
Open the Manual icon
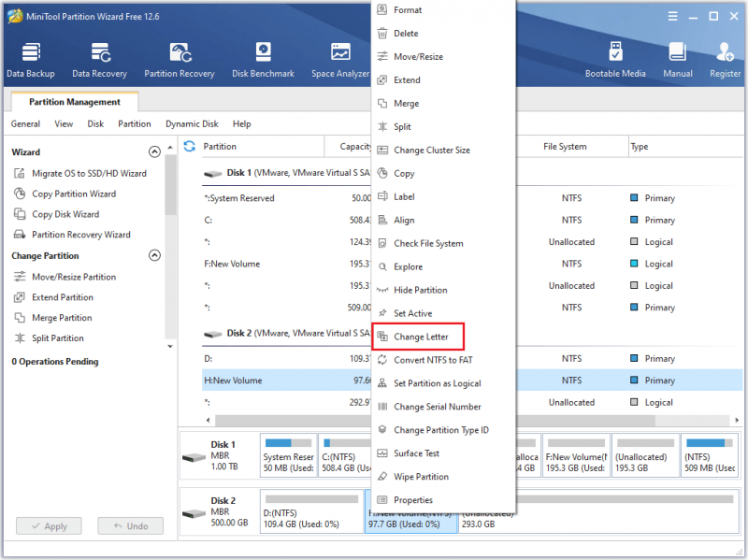coord(677,61)
